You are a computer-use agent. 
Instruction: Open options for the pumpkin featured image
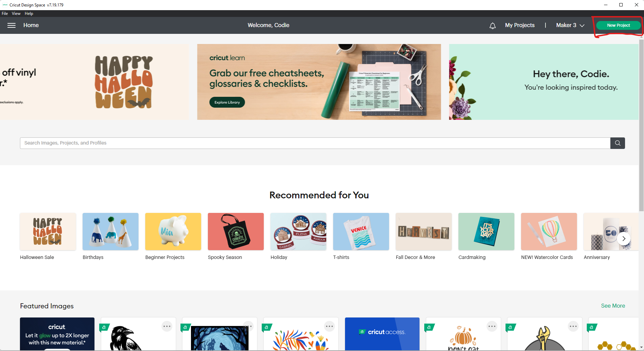492,326
